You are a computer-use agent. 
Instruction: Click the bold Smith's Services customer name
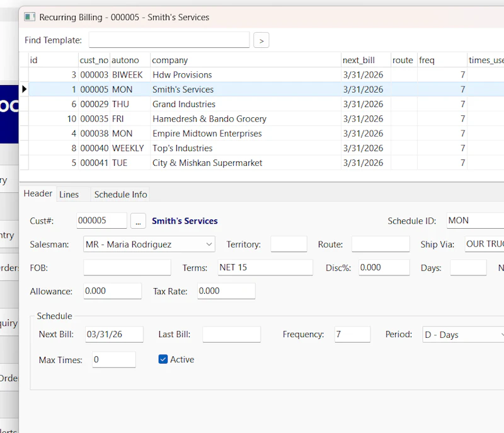[185, 221]
